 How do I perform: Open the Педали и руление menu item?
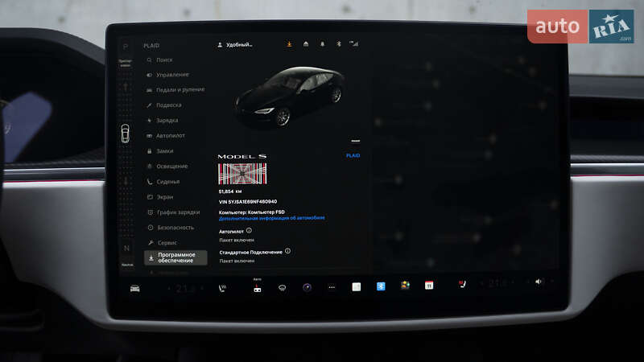tap(175, 89)
